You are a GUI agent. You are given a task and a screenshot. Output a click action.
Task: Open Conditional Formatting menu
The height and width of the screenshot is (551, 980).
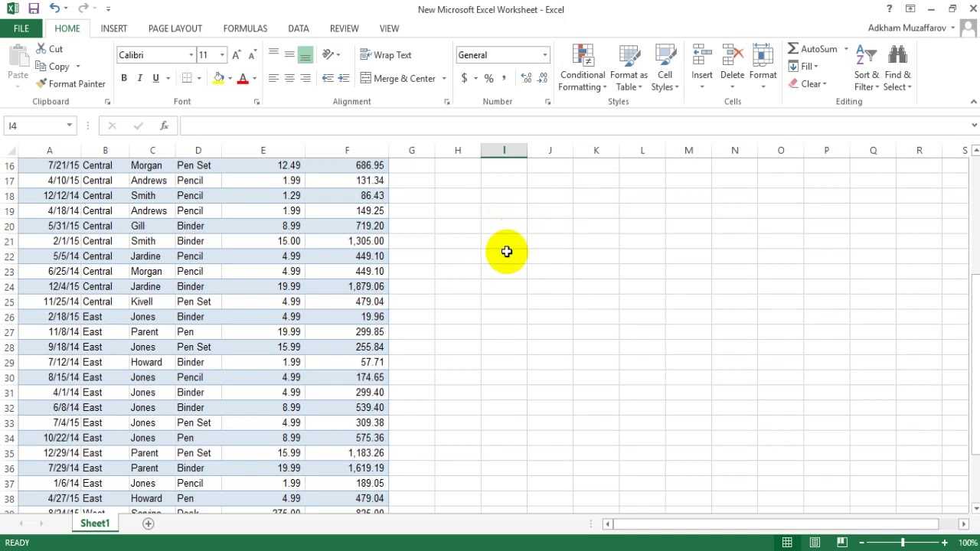coord(583,68)
